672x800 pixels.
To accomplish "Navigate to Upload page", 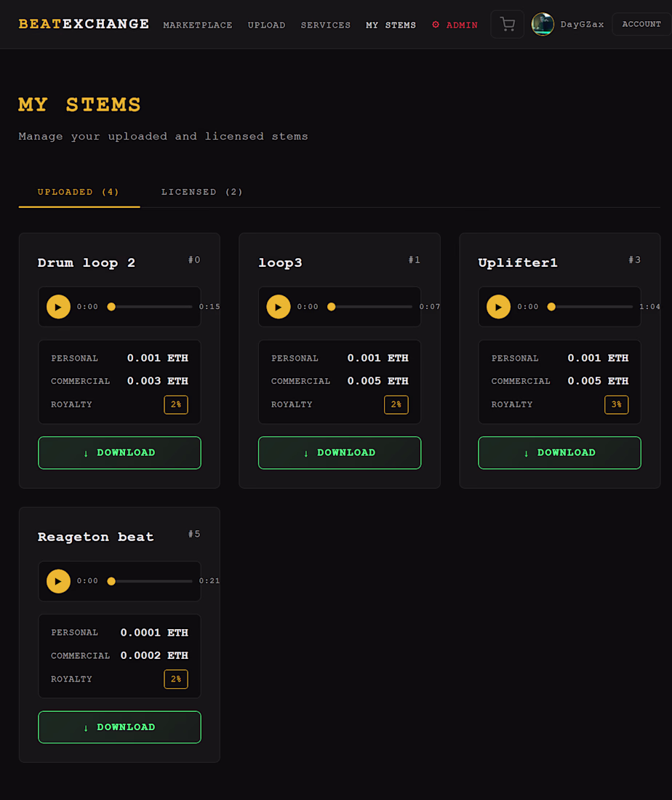I will coord(266,25).
